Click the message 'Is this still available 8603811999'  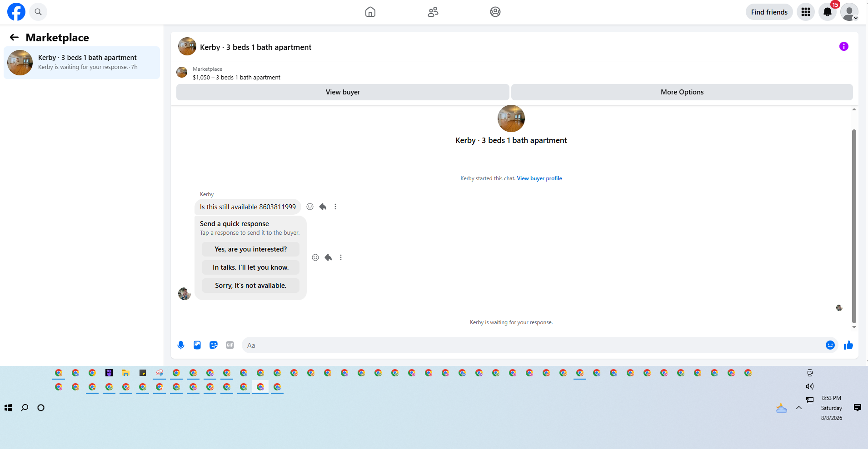pos(248,207)
